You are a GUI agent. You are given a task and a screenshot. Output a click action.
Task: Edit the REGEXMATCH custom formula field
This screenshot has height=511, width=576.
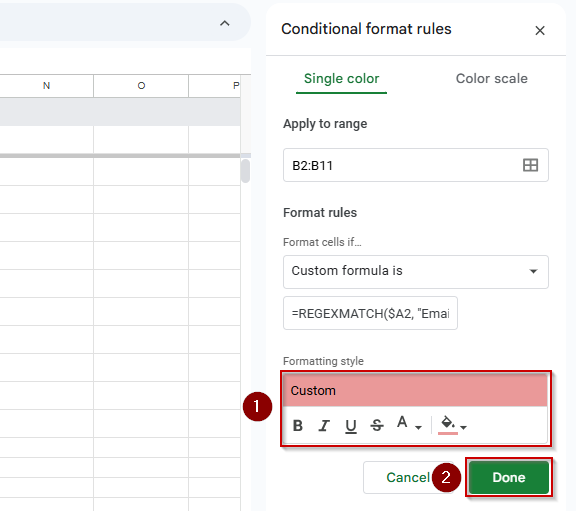(x=370, y=313)
